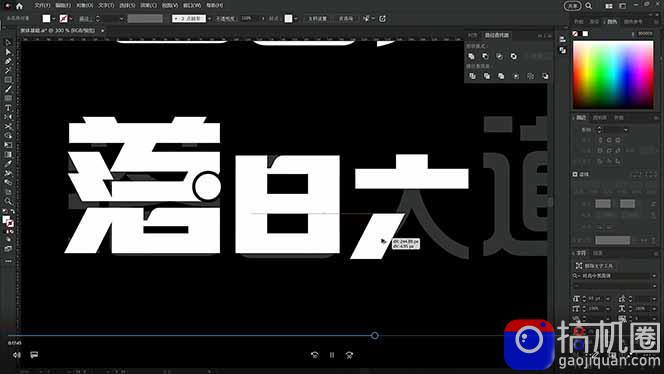Open brush definition dropdown
This screenshot has width=664, height=374.
[x=209, y=19]
